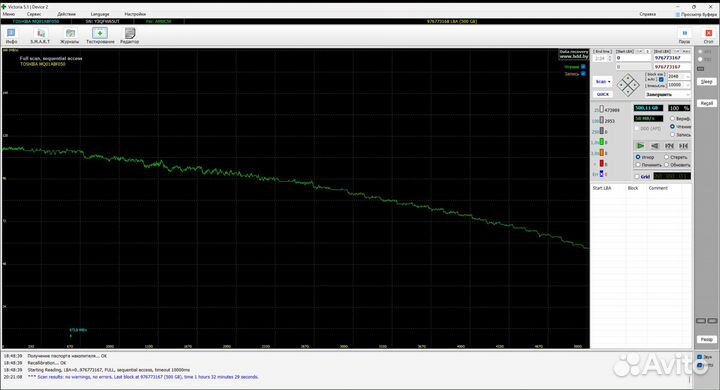Toggle the block size auto checkbox
The height and width of the screenshot is (390, 720).
pos(661,79)
